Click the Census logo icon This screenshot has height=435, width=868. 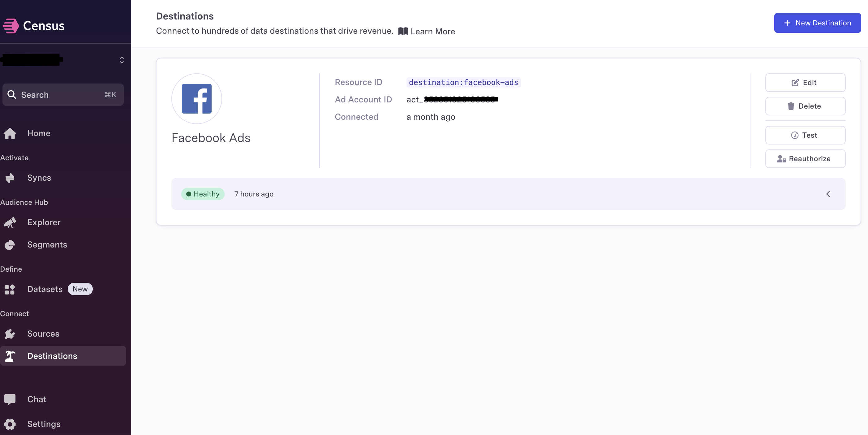coord(11,26)
